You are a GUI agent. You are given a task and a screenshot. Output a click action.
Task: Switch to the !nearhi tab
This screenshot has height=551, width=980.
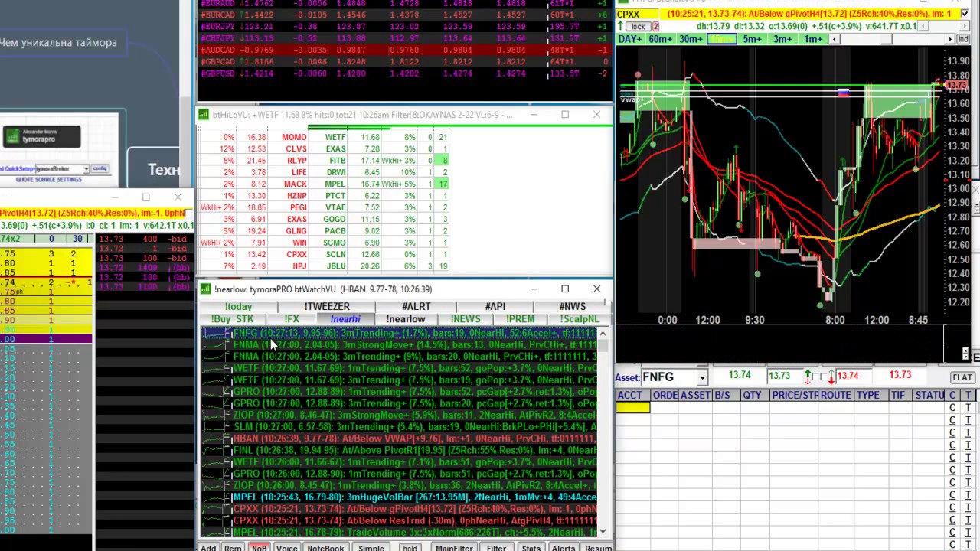(x=345, y=319)
